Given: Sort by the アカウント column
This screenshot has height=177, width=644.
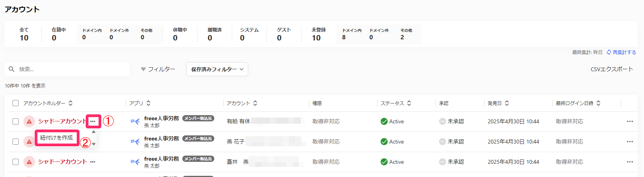Looking at the screenshot, I should tap(255, 103).
